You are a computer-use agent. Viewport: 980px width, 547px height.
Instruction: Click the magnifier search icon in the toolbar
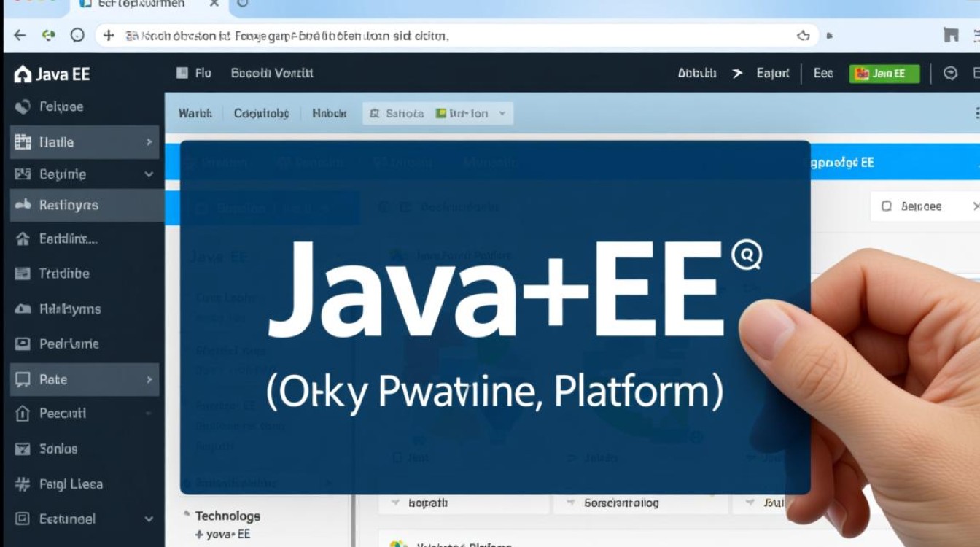[374, 113]
